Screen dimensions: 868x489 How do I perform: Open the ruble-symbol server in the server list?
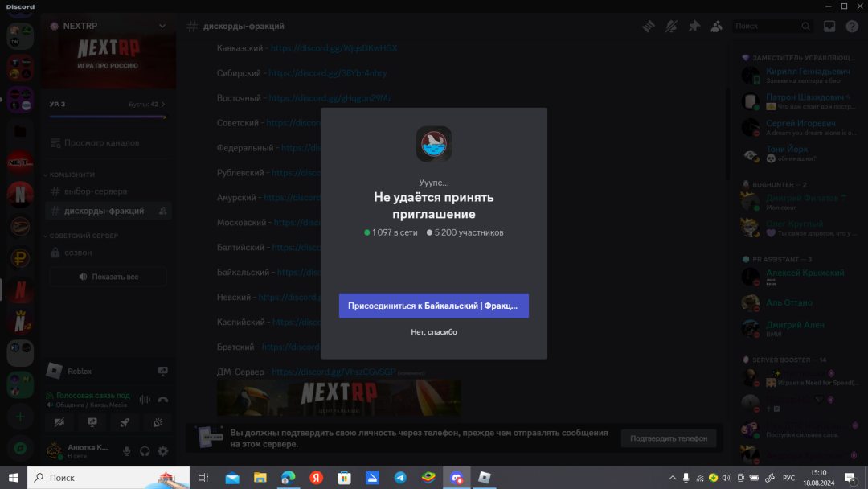coord(20,258)
